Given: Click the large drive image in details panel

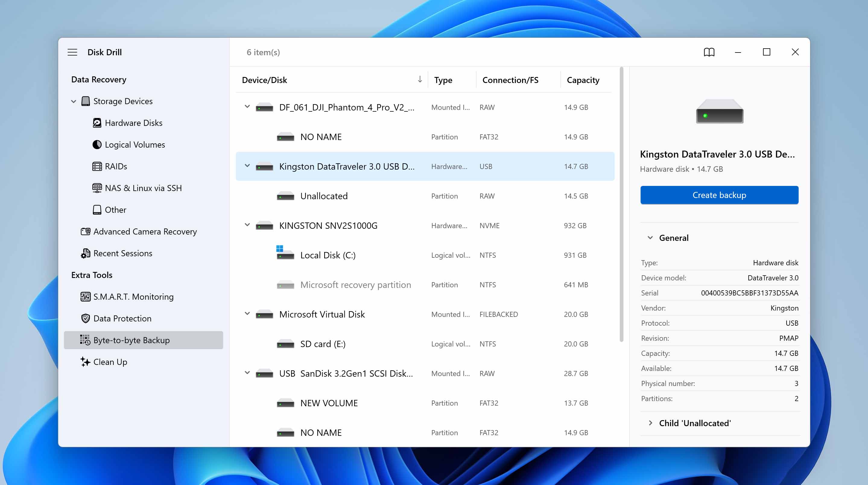Looking at the screenshot, I should pyautogui.click(x=720, y=111).
